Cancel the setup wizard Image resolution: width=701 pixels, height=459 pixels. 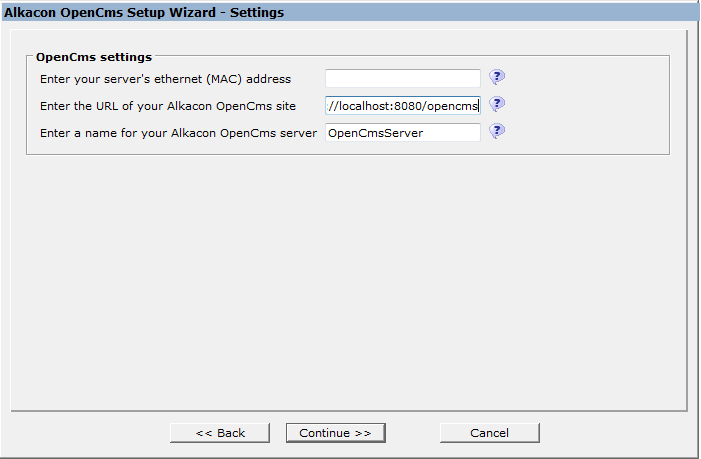[x=489, y=433]
